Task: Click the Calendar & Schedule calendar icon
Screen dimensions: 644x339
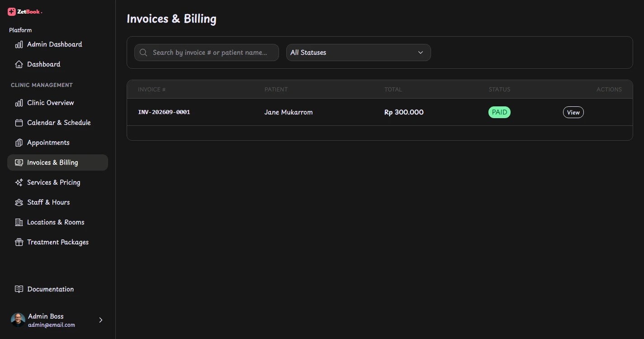Action: [19, 123]
